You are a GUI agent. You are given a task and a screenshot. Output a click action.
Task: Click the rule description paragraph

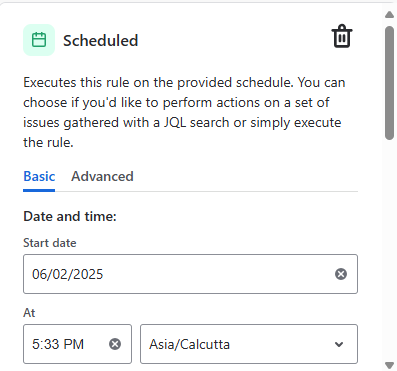(x=184, y=113)
